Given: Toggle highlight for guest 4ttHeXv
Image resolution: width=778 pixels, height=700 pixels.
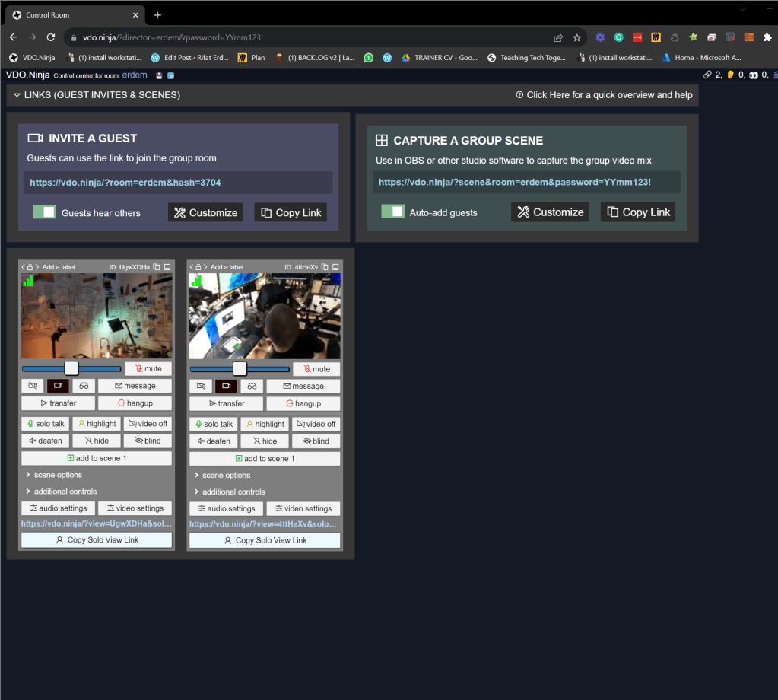Looking at the screenshot, I should click(x=265, y=424).
